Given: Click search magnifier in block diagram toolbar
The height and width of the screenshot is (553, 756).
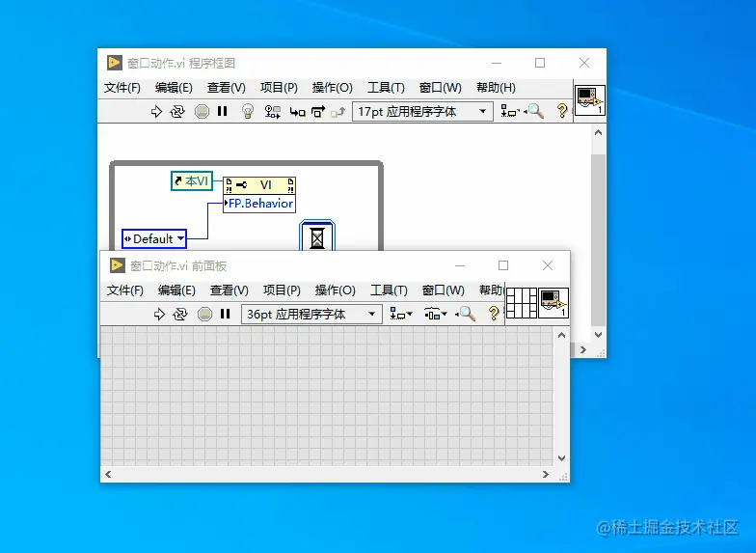Looking at the screenshot, I should pyautogui.click(x=534, y=112).
